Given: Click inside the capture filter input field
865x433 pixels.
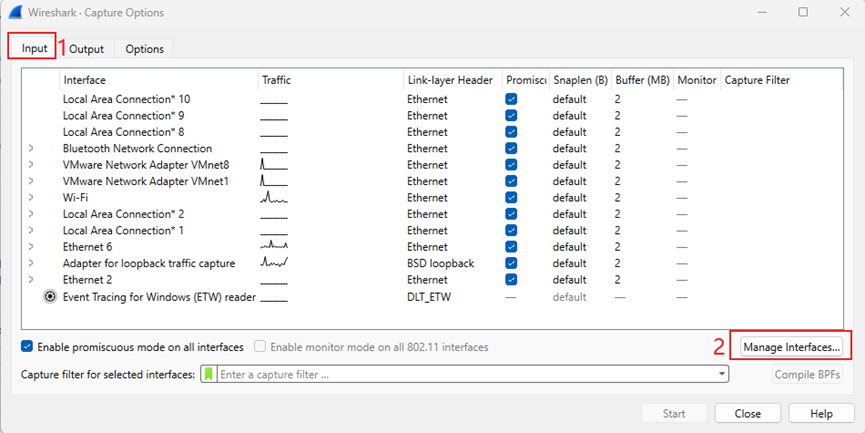Looking at the screenshot, I should [466, 375].
